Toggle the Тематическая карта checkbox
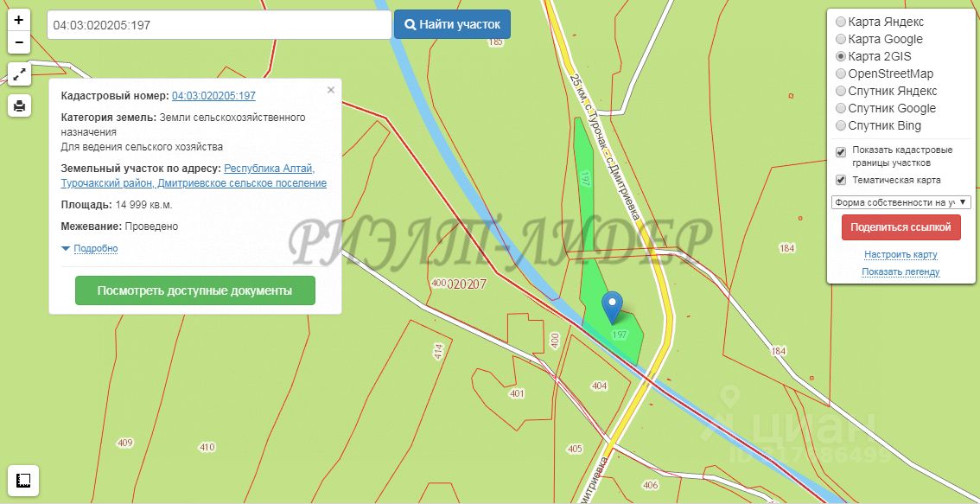Screen dimensions: 980x504 click(x=841, y=180)
